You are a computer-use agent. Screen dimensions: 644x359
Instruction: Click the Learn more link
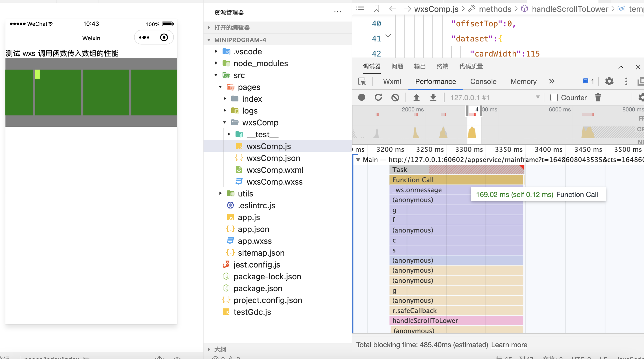tap(509, 345)
